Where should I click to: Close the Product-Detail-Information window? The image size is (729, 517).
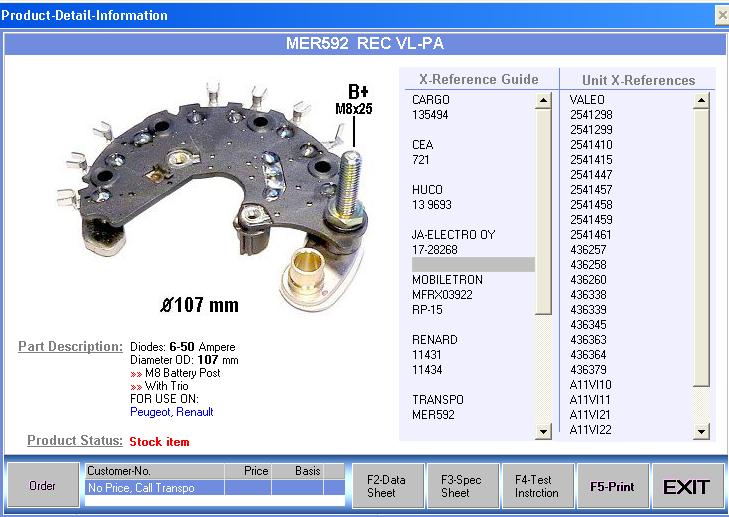click(722, 15)
